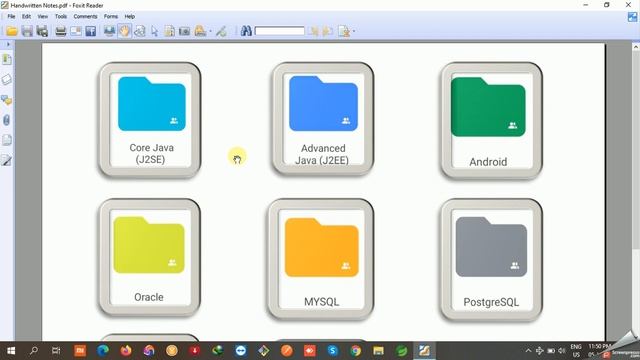640x360 pixels.
Task: Launch Firefox from the taskbar
Action: [126, 351]
